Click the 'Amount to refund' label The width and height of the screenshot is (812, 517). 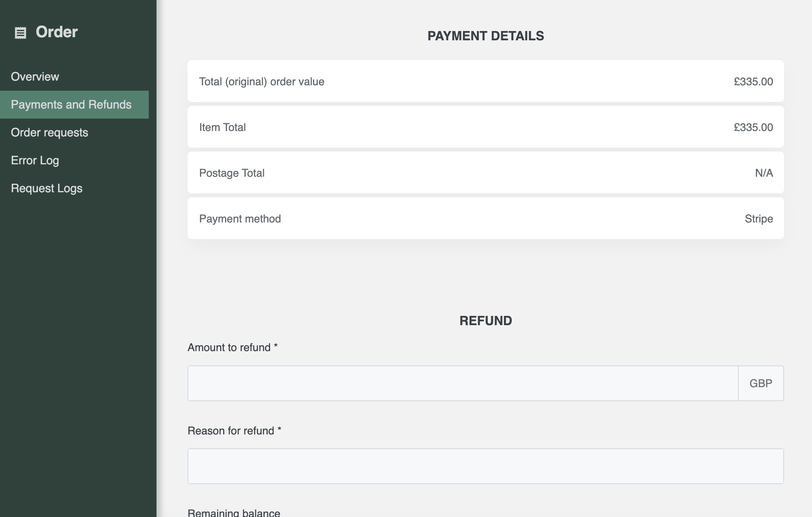pos(232,348)
